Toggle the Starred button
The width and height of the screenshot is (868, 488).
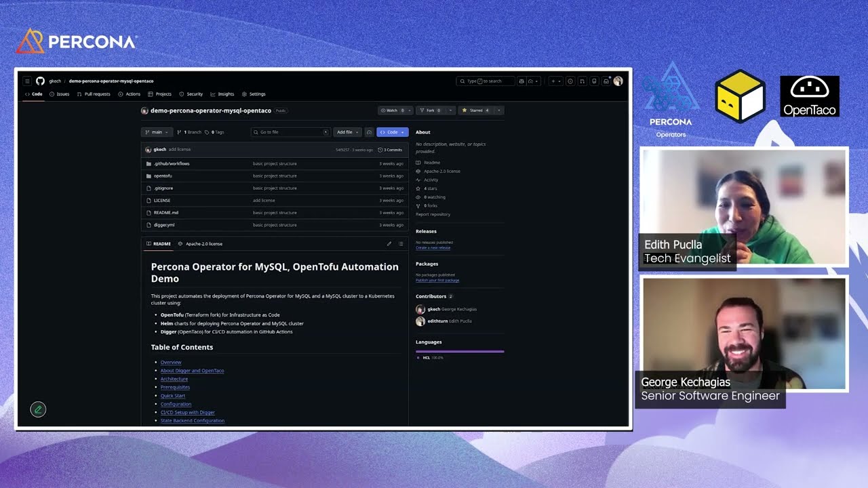(476, 110)
